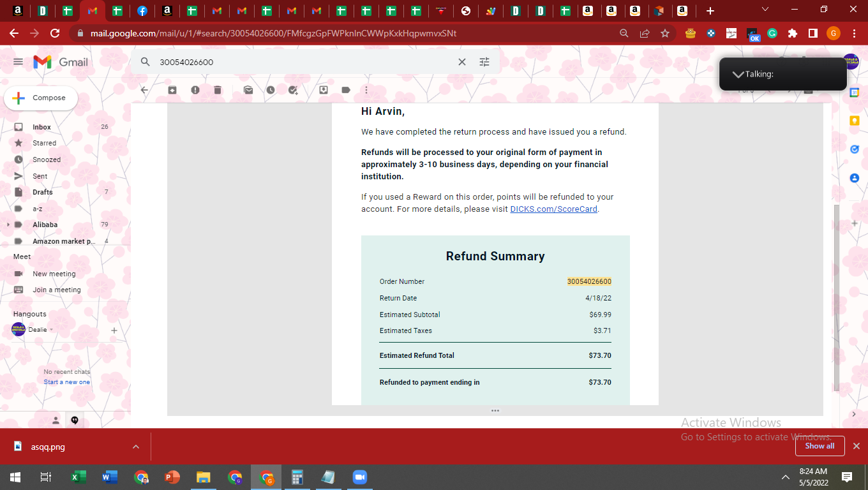Add this email to Tasks
This screenshot has height=490, width=868.
point(293,90)
